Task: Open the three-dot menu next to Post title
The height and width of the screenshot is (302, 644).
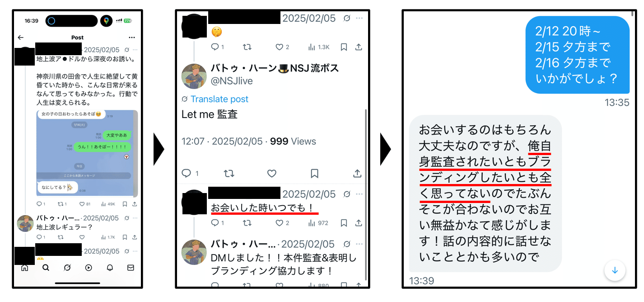Action: pyautogui.click(x=132, y=38)
